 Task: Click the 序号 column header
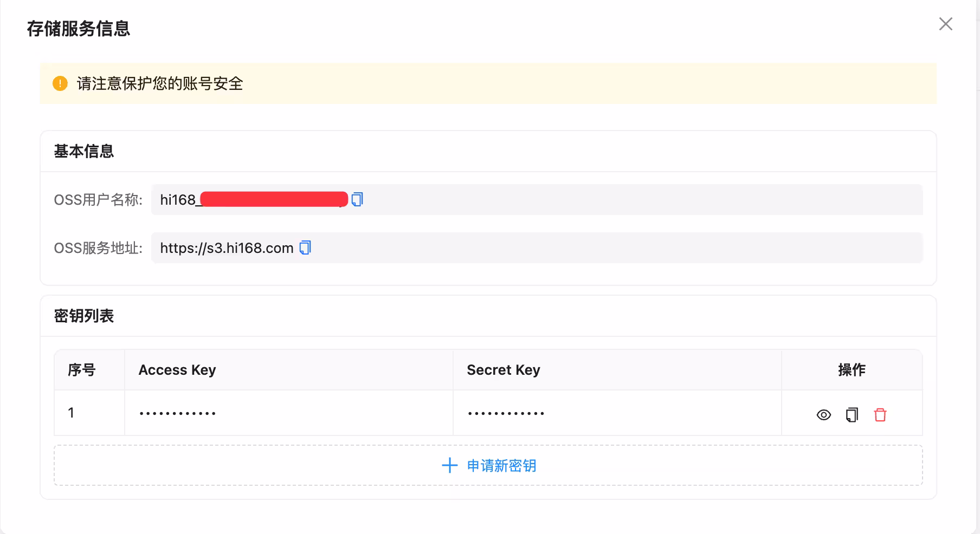[82, 370]
